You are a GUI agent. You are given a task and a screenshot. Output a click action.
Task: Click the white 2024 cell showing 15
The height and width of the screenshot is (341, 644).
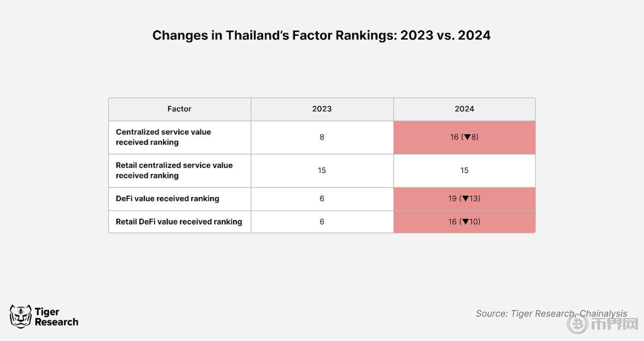[464, 170]
